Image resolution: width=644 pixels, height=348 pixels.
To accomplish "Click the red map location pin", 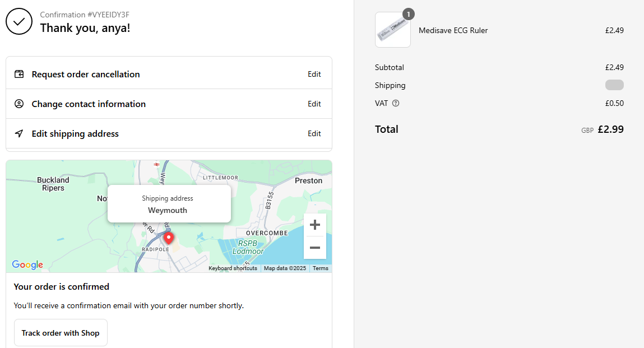I will (x=168, y=239).
